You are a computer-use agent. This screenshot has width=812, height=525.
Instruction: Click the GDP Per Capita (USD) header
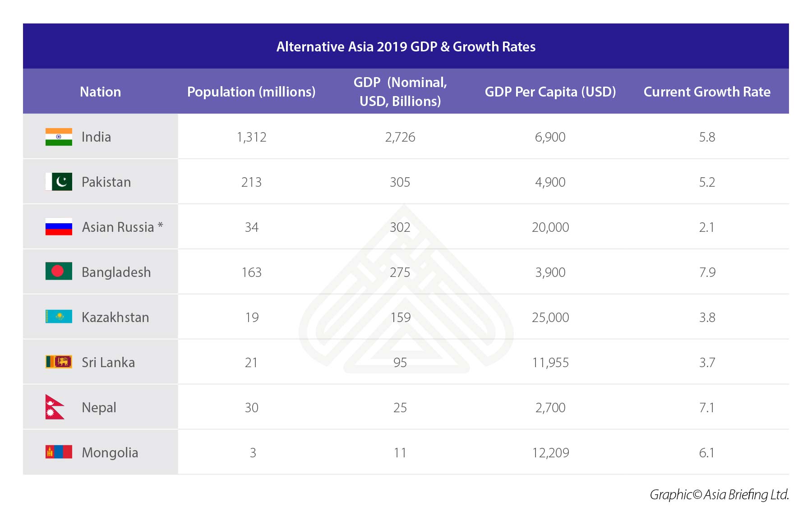pos(550,92)
